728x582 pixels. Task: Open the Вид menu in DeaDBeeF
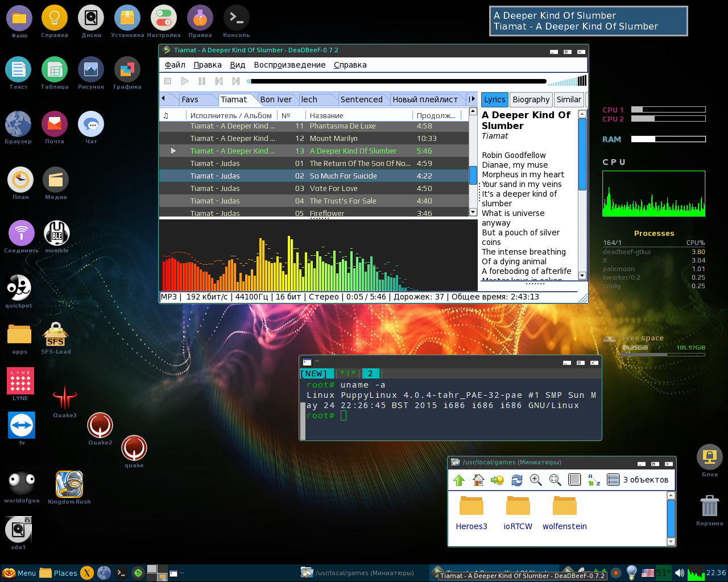coord(238,65)
